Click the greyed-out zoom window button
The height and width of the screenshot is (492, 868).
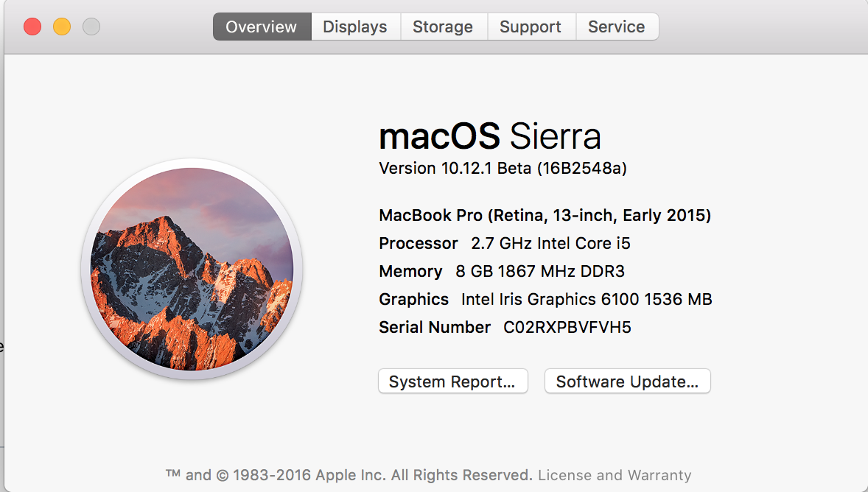91,27
